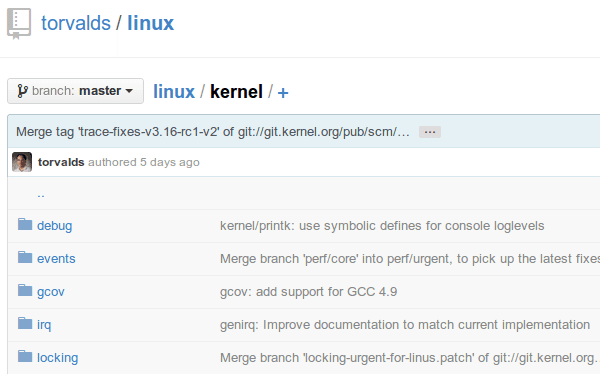Open the gcov folder
The height and width of the screenshot is (374, 600).
(x=51, y=292)
